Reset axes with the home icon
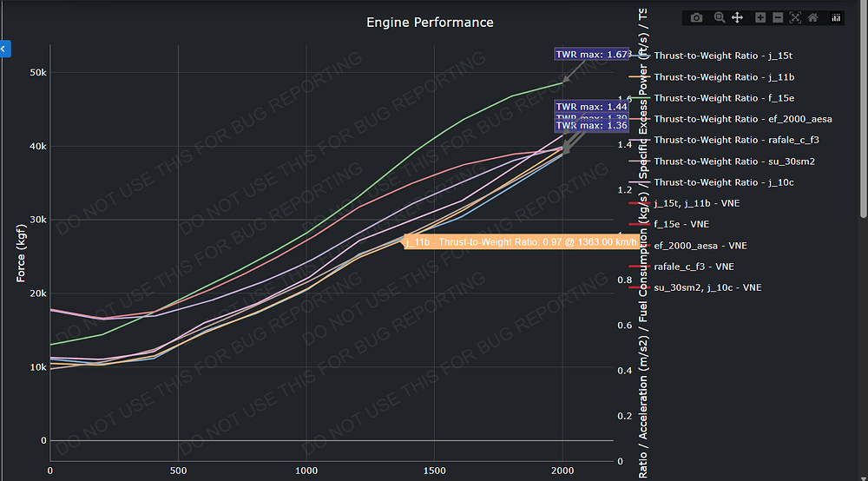The height and width of the screenshot is (481, 868). point(812,17)
